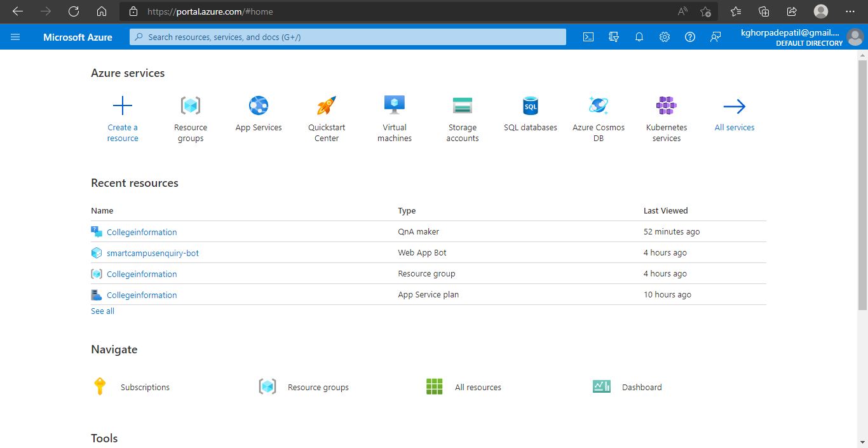Open the Help question mark icon
Screen dimensions: 868x448
(690, 37)
